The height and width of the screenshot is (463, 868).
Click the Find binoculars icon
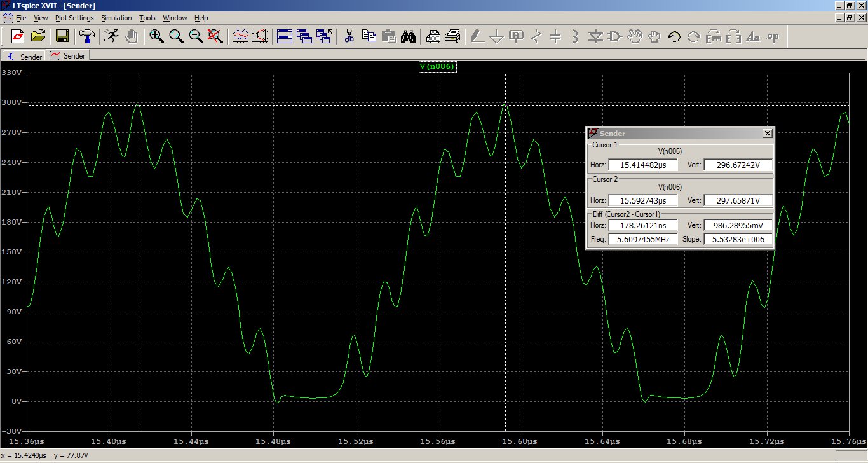[x=408, y=36]
